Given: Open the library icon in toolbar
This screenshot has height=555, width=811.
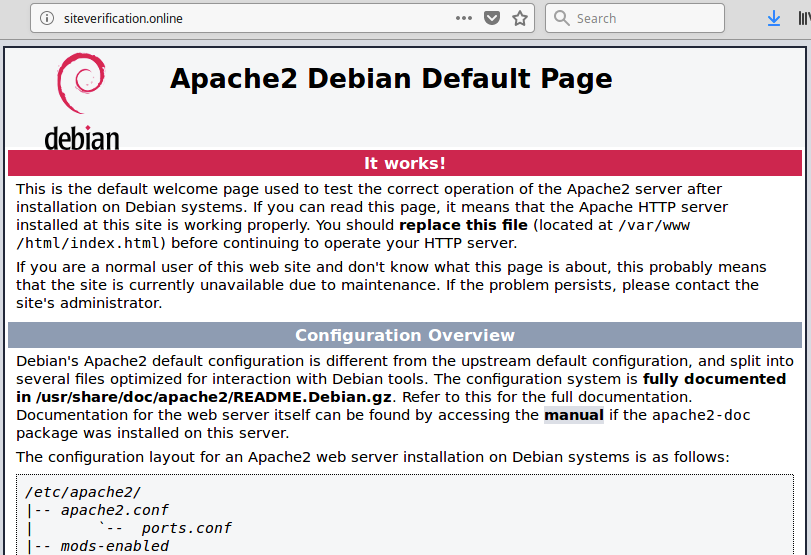Looking at the screenshot, I should click(x=804, y=19).
